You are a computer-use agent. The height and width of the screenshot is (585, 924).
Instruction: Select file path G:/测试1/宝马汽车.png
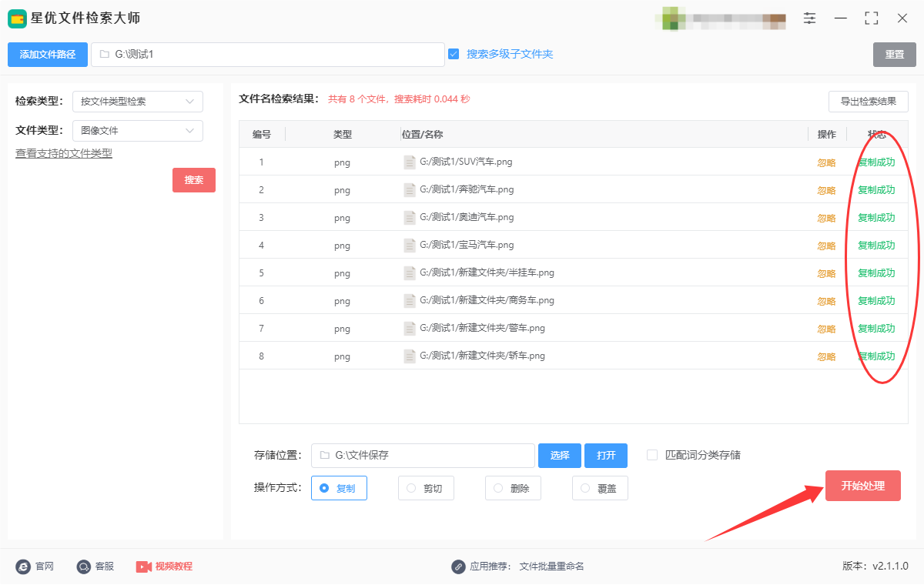click(x=467, y=246)
